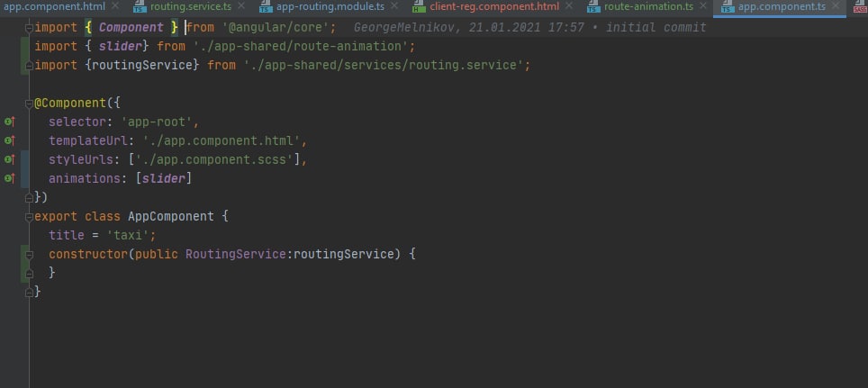Click the routingService symbol in the third import
Screen dimensions: 868x388
[x=141, y=66]
